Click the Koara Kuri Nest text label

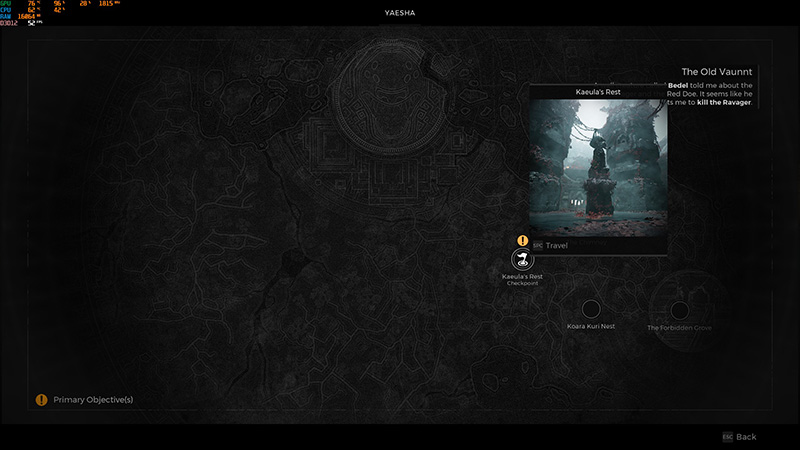click(591, 326)
